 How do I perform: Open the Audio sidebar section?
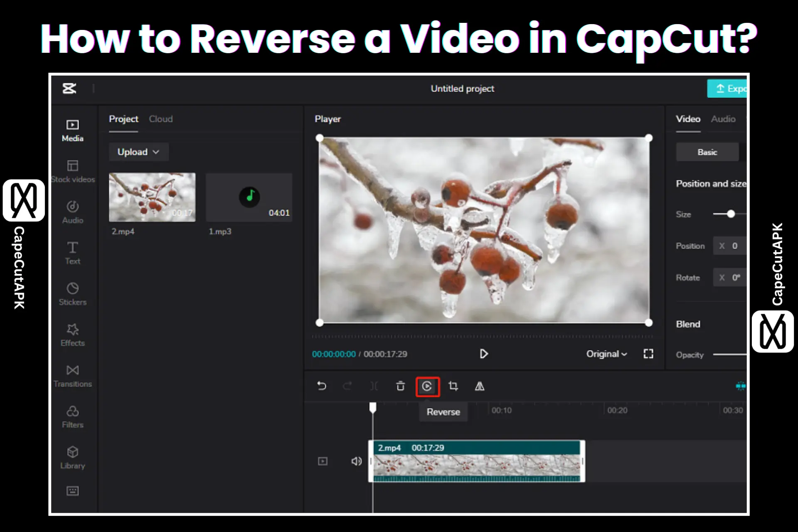pyautogui.click(x=73, y=212)
